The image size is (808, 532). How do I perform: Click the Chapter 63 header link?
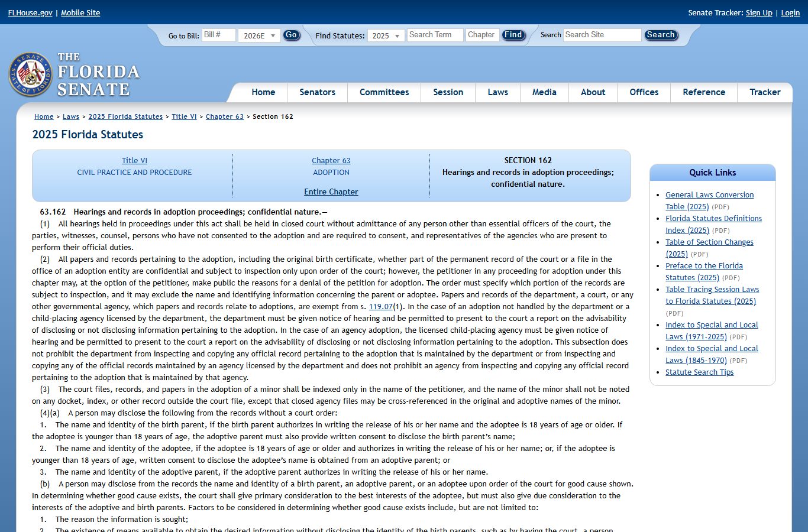point(331,160)
